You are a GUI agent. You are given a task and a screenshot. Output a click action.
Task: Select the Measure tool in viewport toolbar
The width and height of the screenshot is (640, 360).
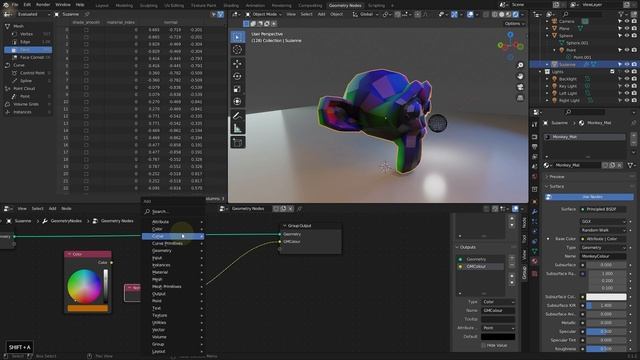click(x=237, y=129)
